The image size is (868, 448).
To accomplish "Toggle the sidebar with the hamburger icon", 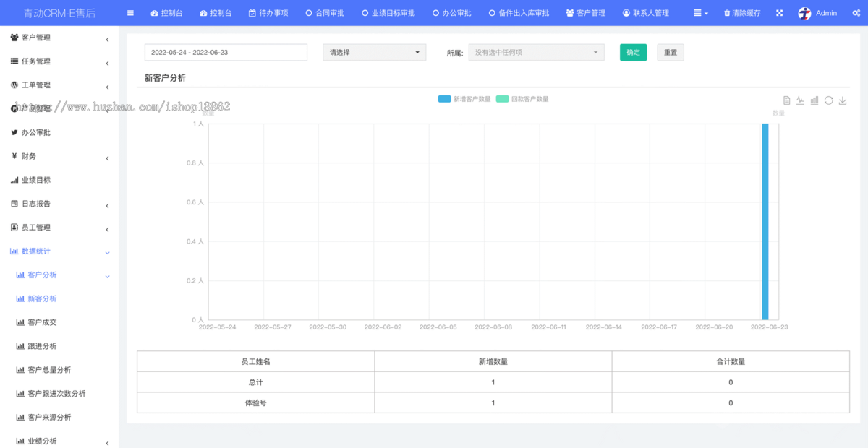I will pos(130,13).
